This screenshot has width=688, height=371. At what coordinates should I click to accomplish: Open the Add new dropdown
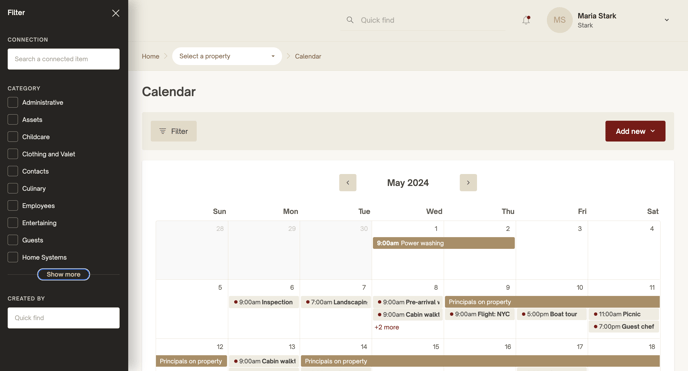(x=635, y=131)
